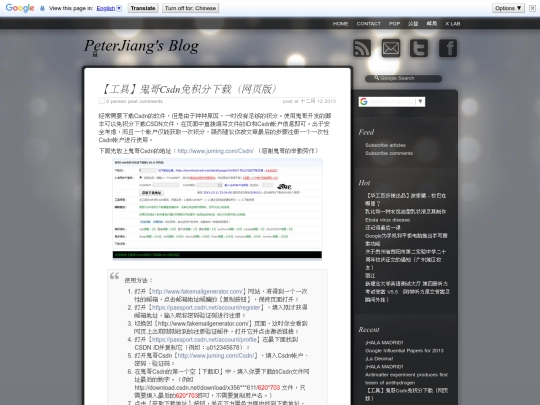Open passport.csdn.net/account/register link
540x405 pixels.
pos(206,307)
